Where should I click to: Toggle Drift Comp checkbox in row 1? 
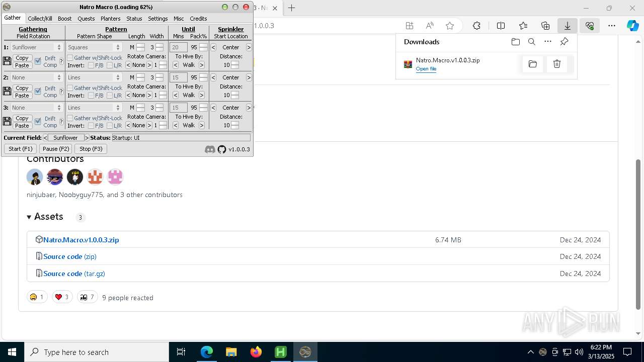click(x=38, y=61)
